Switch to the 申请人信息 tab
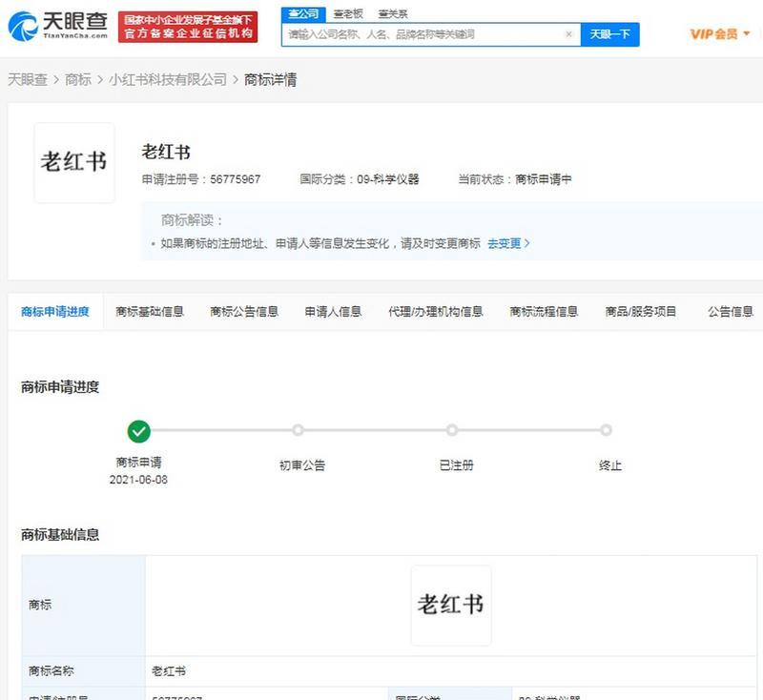Screen dimensions: 763x700 pos(333,312)
